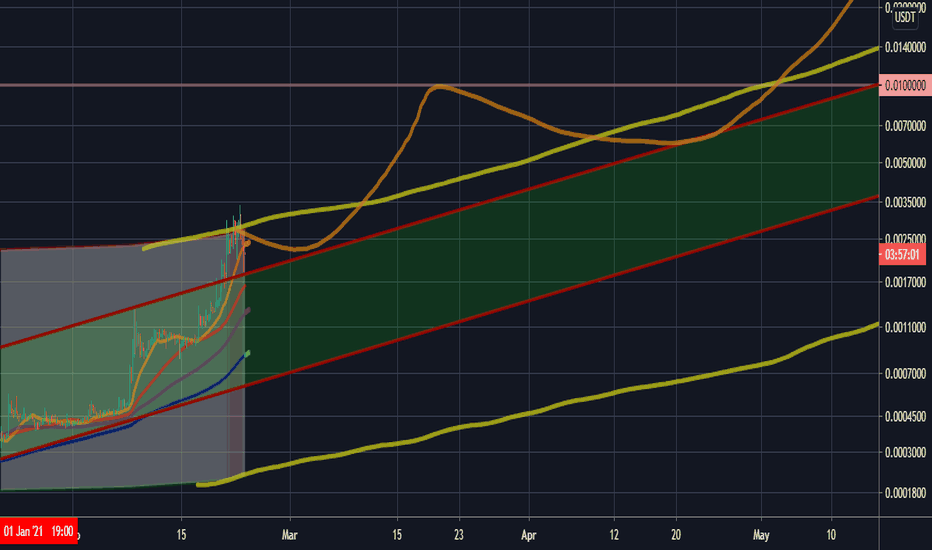Click the 10 date label on time axis
The height and width of the screenshot is (550, 932).
tap(831, 535)
